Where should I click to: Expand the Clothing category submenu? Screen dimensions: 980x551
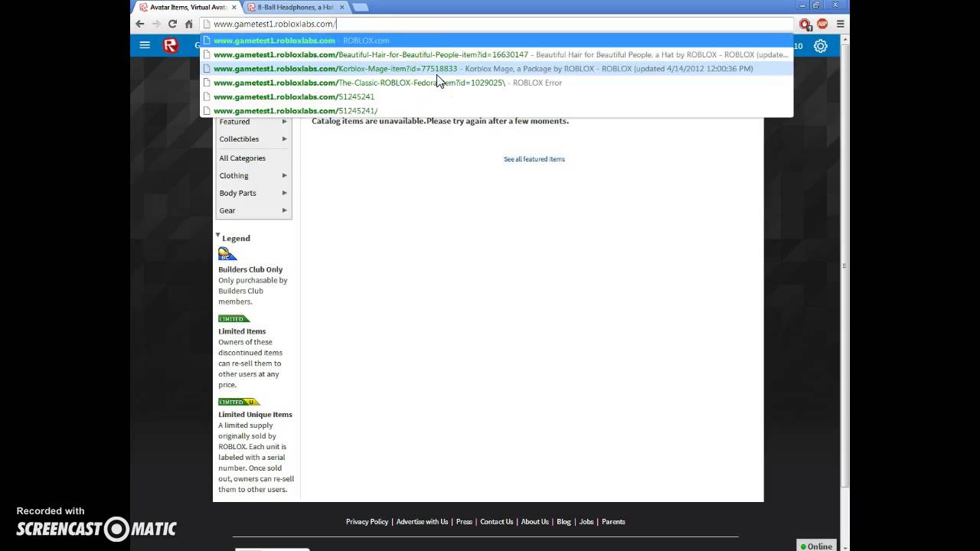point(253,176)
